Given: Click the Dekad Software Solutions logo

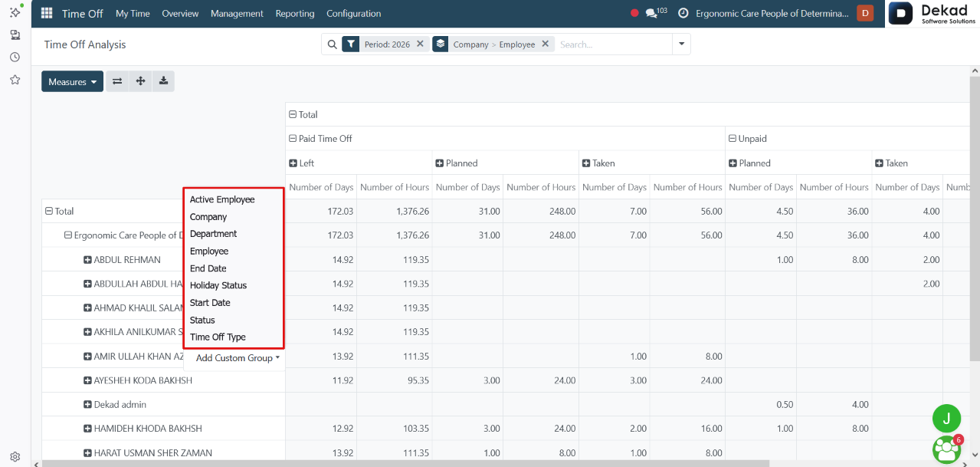Looking at the screenshot, I should 932,13.
